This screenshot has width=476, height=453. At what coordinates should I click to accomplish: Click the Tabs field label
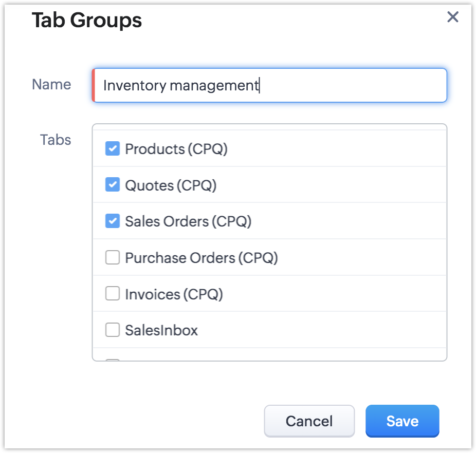click(56, 140)
